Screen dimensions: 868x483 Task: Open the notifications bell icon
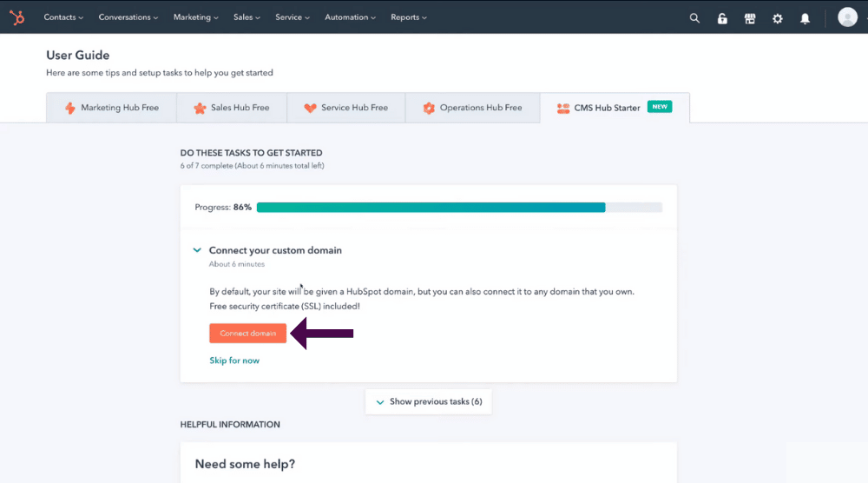coord(805,18)
